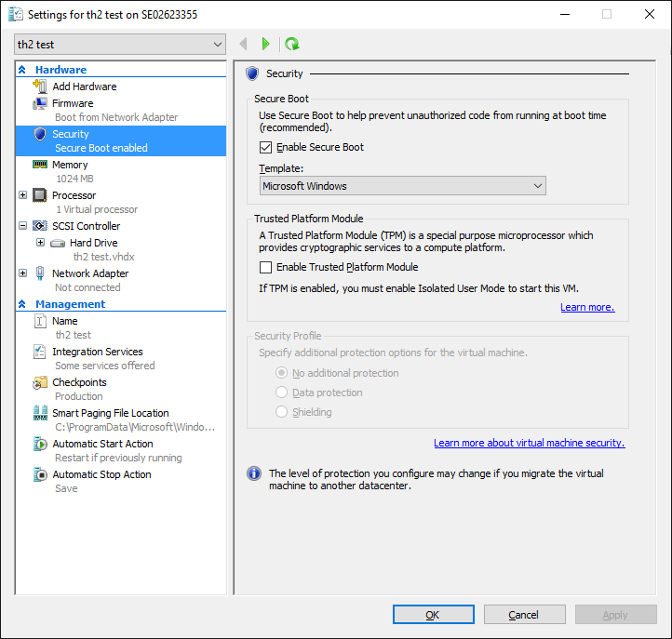Image resolution: width=672 pixels, height=639 pixels.
Task: Expand the Network Adapter tree node
Action: [x=23, y=273]
